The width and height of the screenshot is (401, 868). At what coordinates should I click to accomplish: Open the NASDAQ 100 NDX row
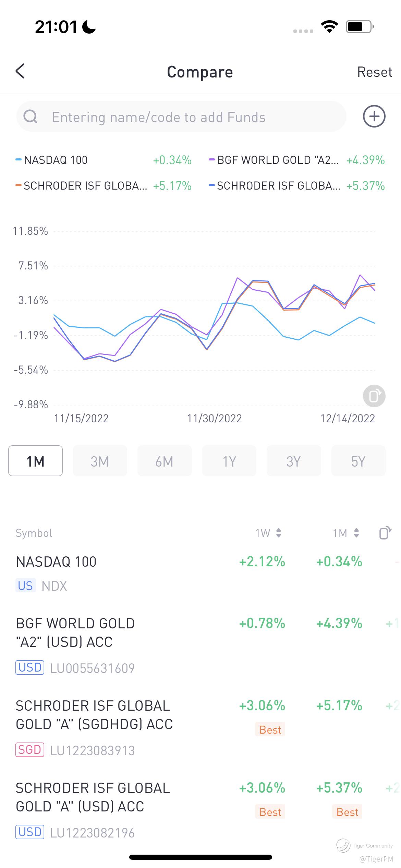tap(103, 573)
